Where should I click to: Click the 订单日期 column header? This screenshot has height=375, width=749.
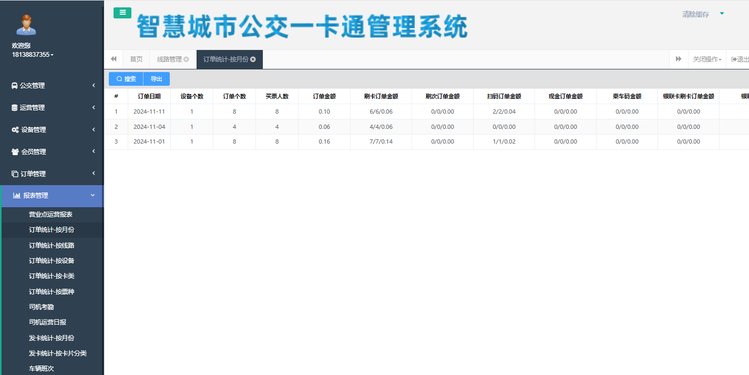tap(149, 96)
